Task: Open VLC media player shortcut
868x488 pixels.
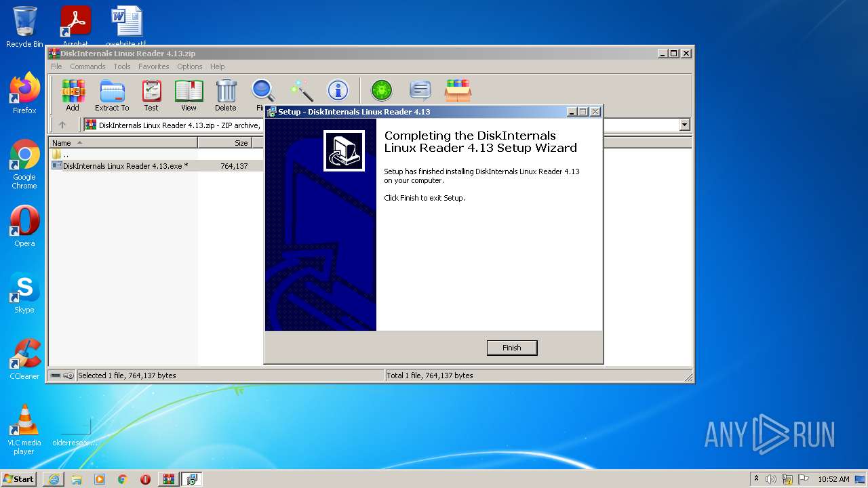Action: (24, 430)
